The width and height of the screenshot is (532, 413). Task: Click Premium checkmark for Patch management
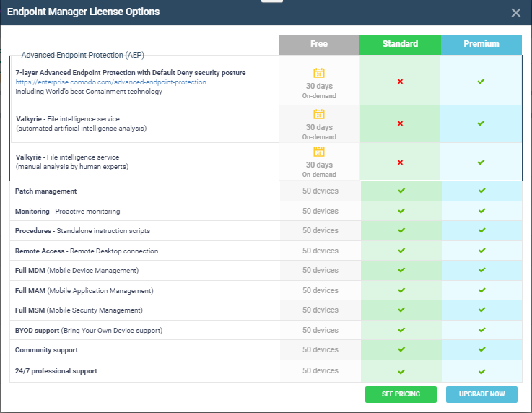click(x=482, y=191)
